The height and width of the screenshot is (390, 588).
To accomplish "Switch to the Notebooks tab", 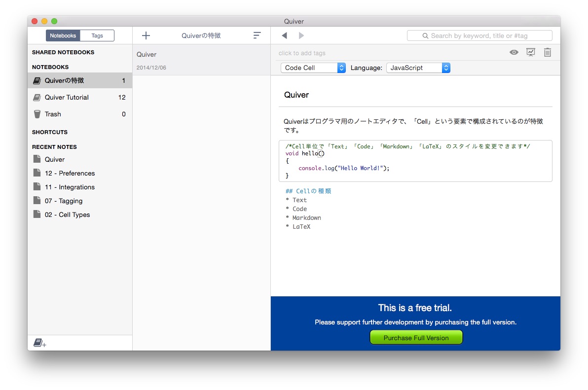I will point(63,35).
